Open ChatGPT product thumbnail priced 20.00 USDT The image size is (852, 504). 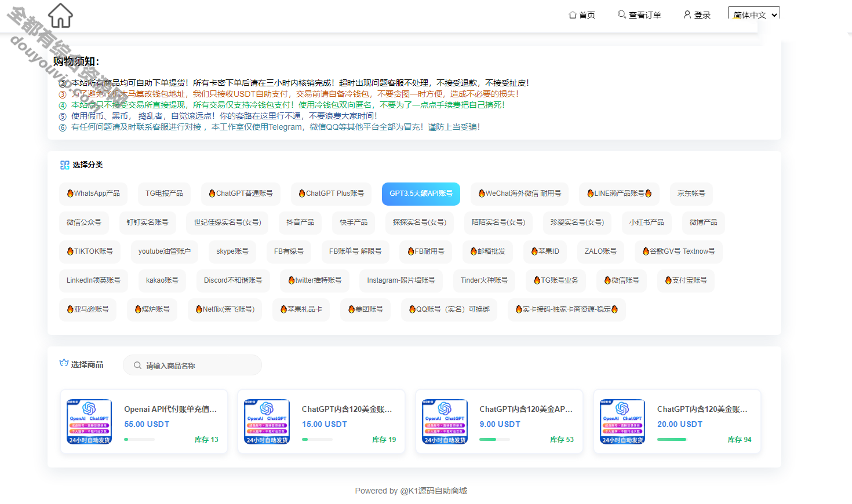(622, 422)
